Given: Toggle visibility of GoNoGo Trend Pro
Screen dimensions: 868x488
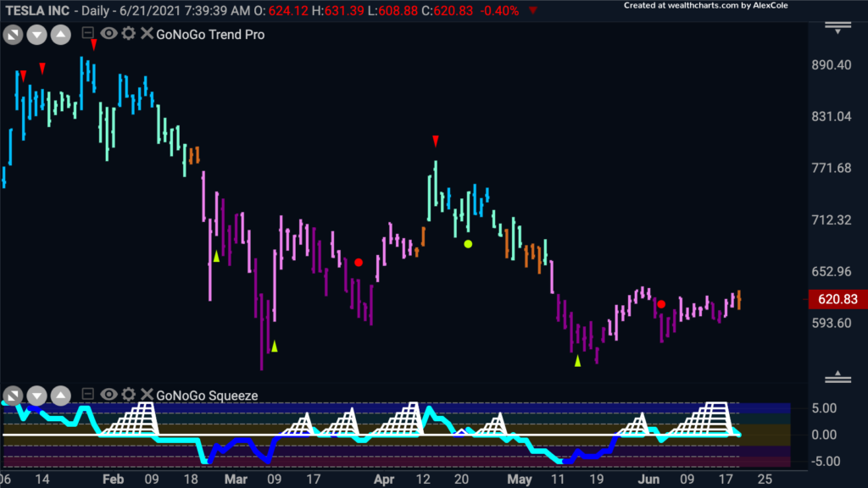Looking at the screenshot, I should pos(108,33).
